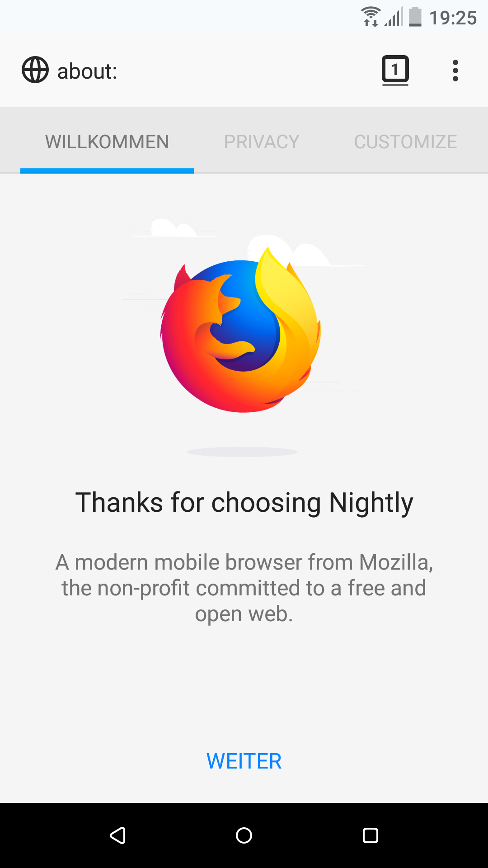Tap the small cloud above the logo
The image size is (488, 868).
coord(174,227)
